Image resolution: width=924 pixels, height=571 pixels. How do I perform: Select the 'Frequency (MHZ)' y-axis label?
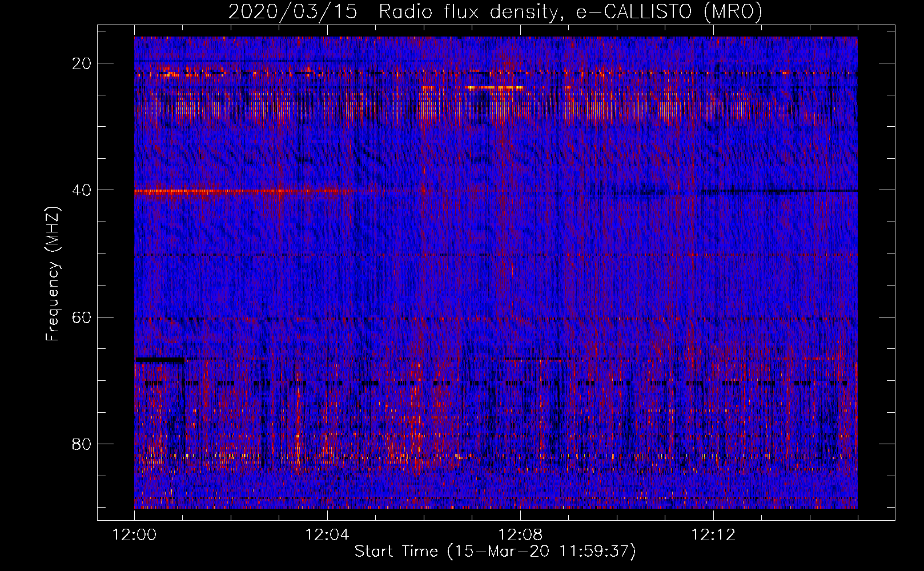(52, 274)
